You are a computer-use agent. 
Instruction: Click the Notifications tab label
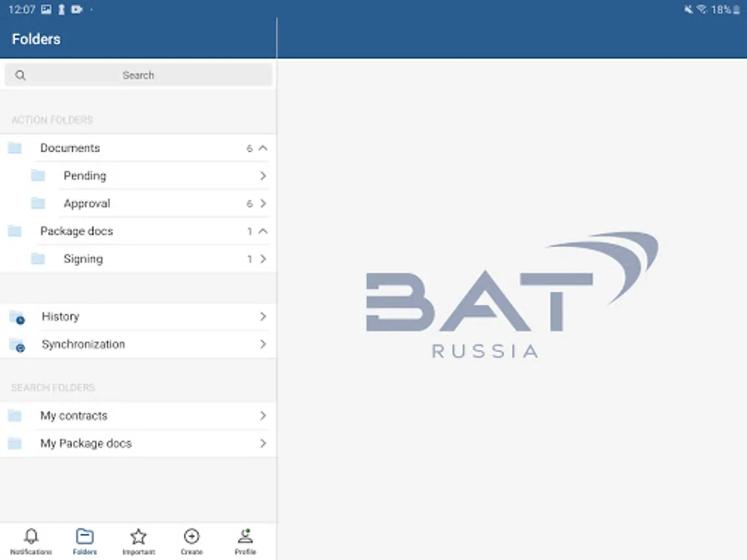31,552
